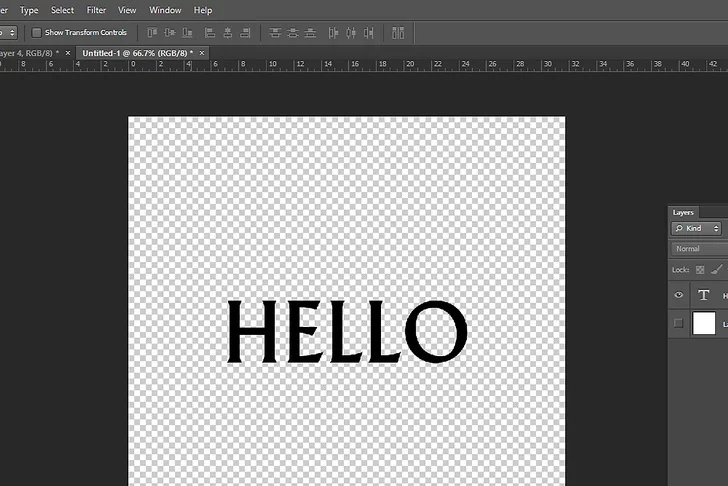Viewport: 728px width, 486px height.
Task: Lock transparent pixels in Layers panel
Action: [700, 269]
